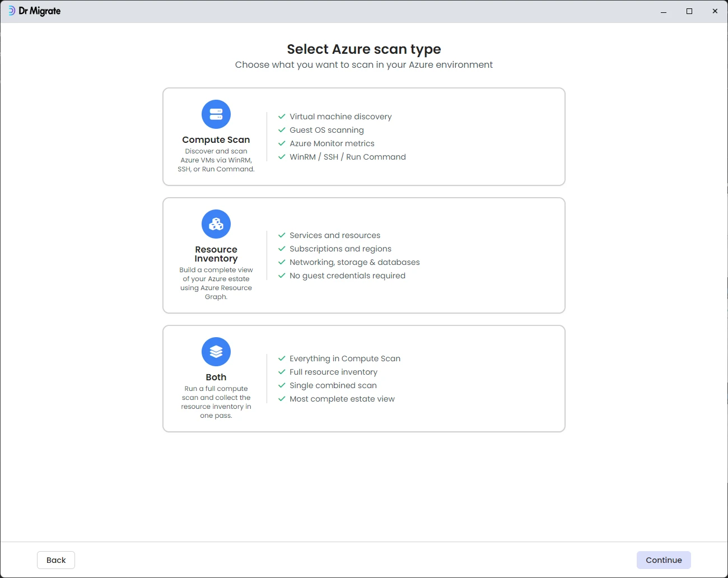Click 'Guest OS scanning' text

326,130
